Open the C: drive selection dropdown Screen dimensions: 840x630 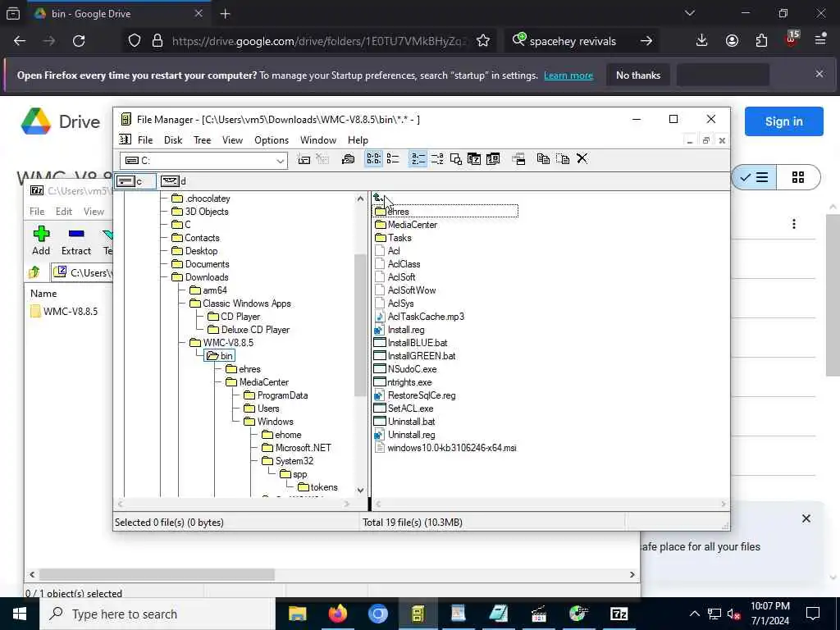[x=280, y=161]
